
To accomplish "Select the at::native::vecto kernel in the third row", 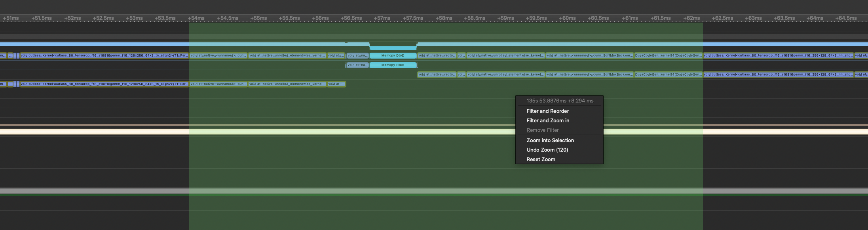I will [437, 74].
